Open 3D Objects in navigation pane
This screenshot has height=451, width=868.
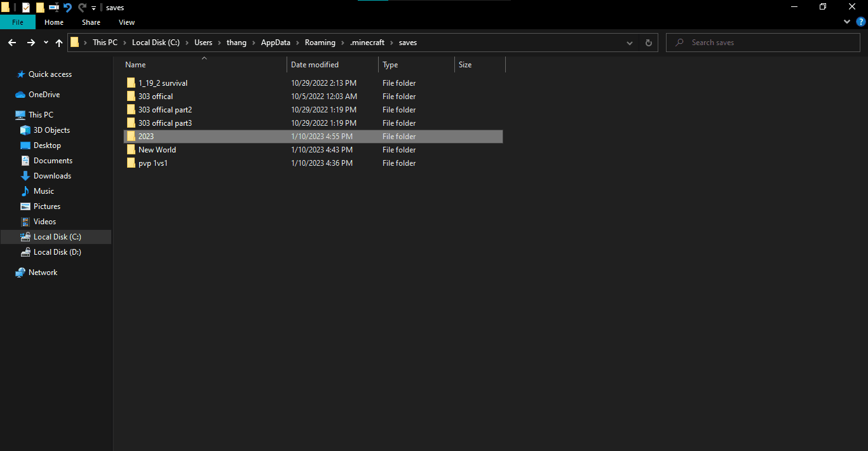click(x=51, y=130)
